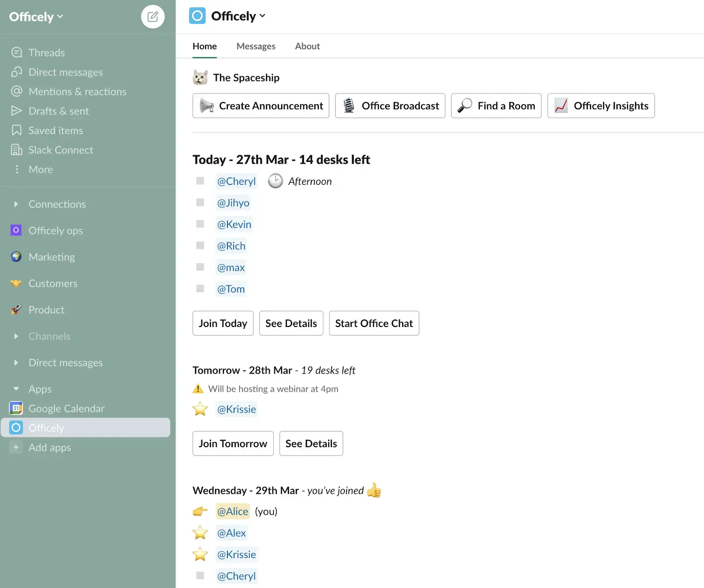This screenshot has width=704, height=588.
Task: Open the Officely app header dropdown
Action: tap(238, 16)
